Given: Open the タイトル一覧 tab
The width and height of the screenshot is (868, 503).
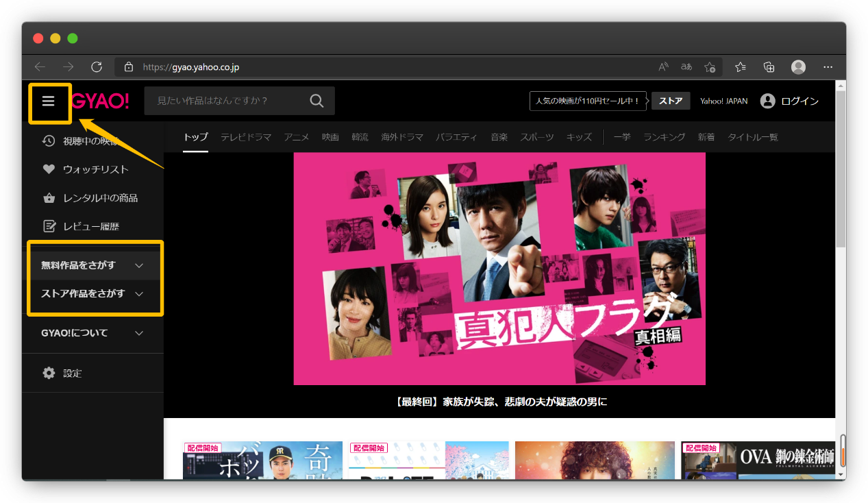Looking at the screenshot, I should tap(753, 137).
